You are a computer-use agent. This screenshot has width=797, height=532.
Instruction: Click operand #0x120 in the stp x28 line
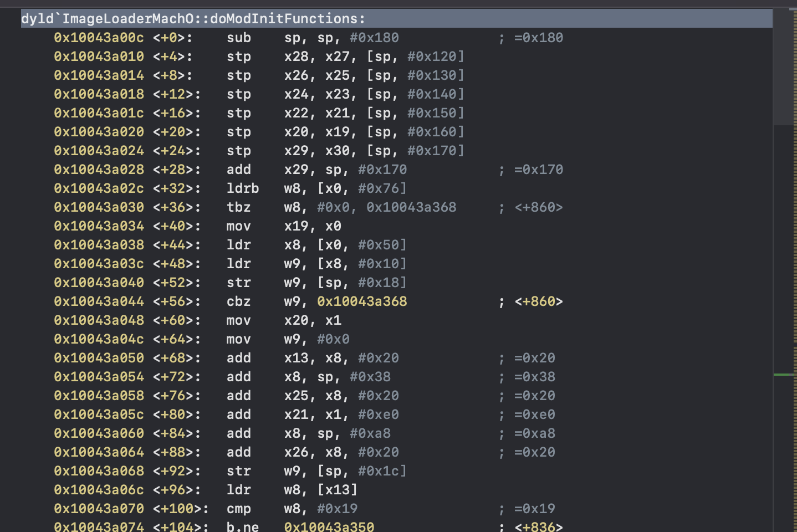click(x=432, y=57)
